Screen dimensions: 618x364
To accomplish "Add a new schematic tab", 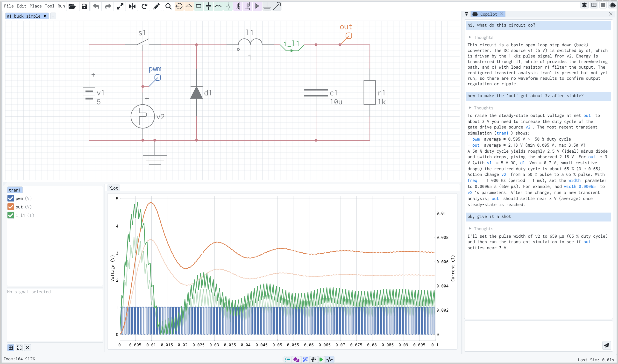I will tap(53, 16).
